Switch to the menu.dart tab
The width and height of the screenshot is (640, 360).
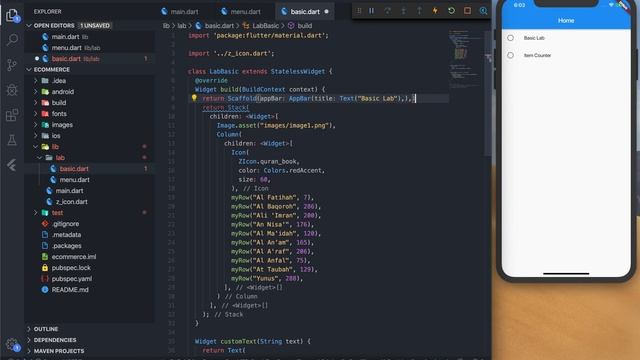click(x=241, y=12)
